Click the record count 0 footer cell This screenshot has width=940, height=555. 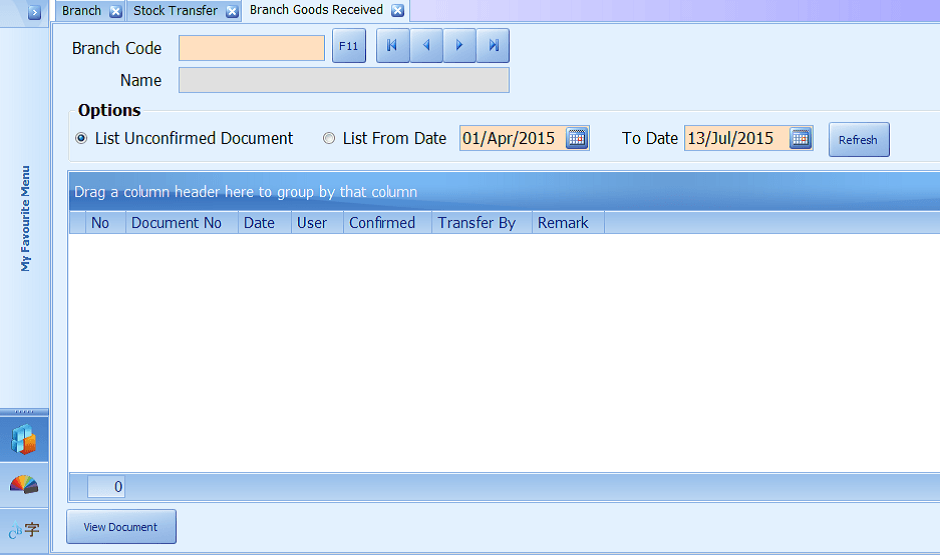tap(106, 487)
